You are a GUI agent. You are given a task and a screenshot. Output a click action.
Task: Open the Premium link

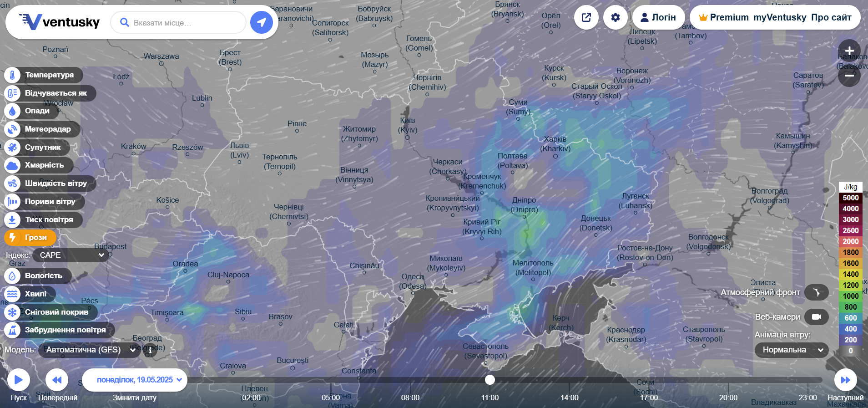724,17
